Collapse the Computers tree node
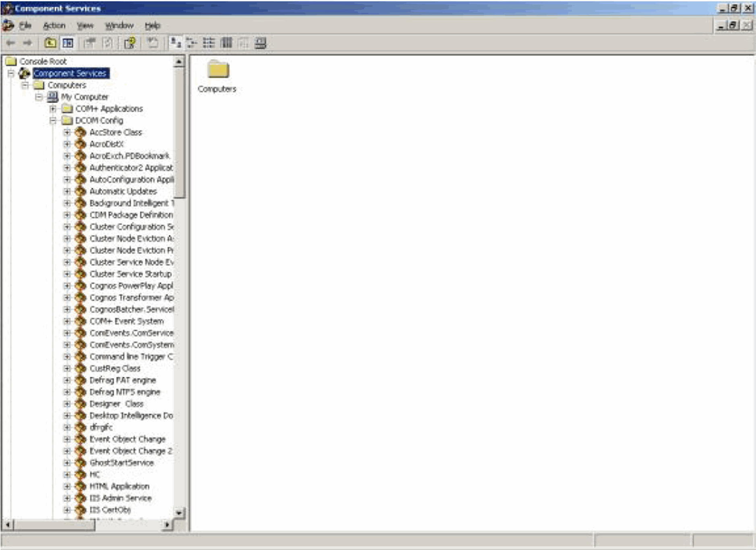This screenshot has height=550, width=756. (25, 85)
